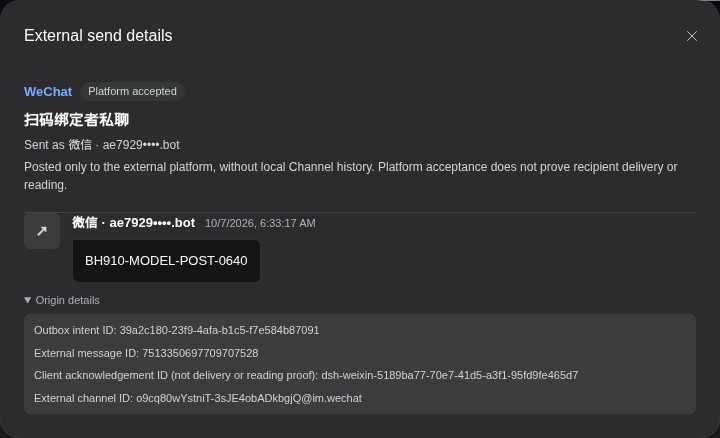Select the External channel ID ending im.wechat

(249, 398)
